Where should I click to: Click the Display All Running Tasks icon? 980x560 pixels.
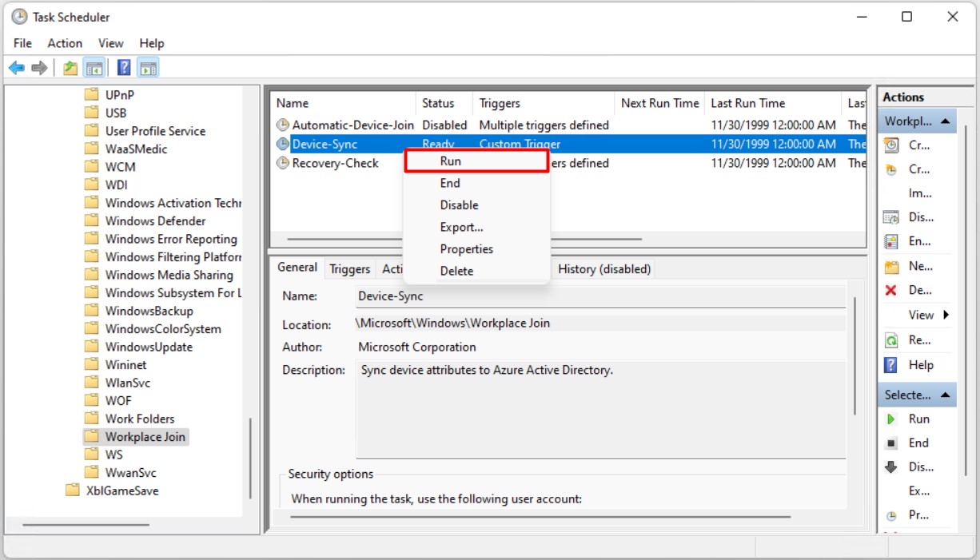coord(891,217)
